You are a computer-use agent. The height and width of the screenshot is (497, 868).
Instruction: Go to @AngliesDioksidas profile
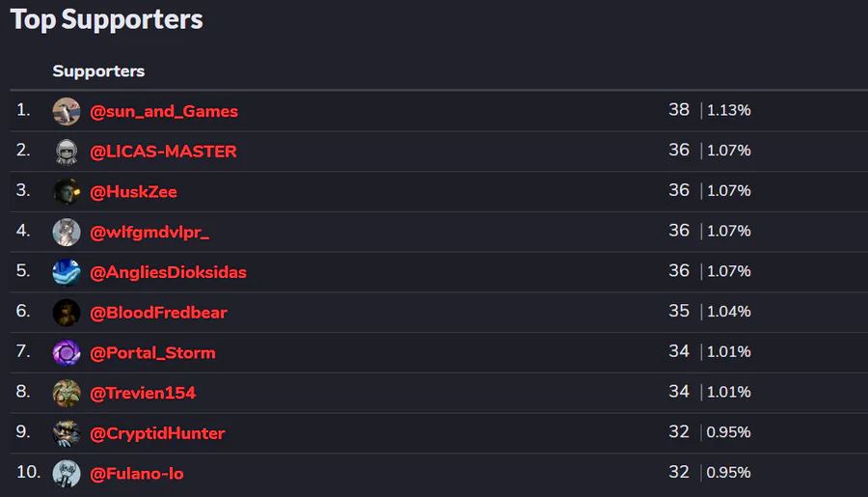click(168, 272)
